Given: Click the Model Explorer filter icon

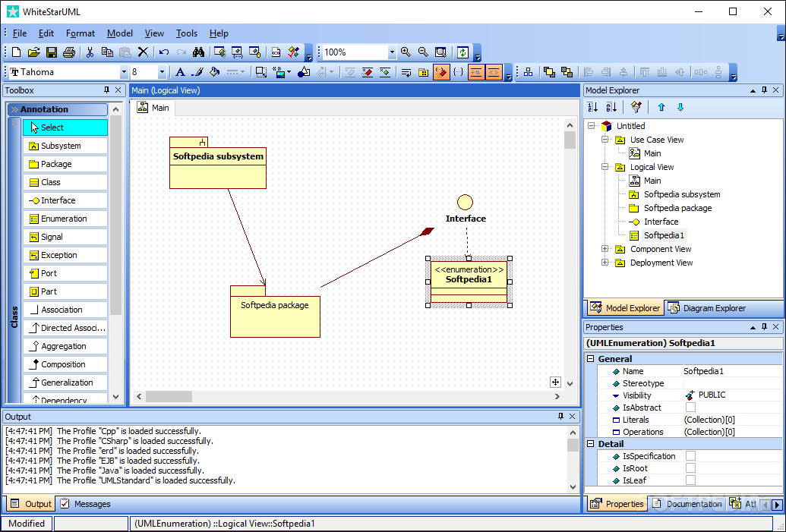Looking at the screenshot, I should click(636, 107).
